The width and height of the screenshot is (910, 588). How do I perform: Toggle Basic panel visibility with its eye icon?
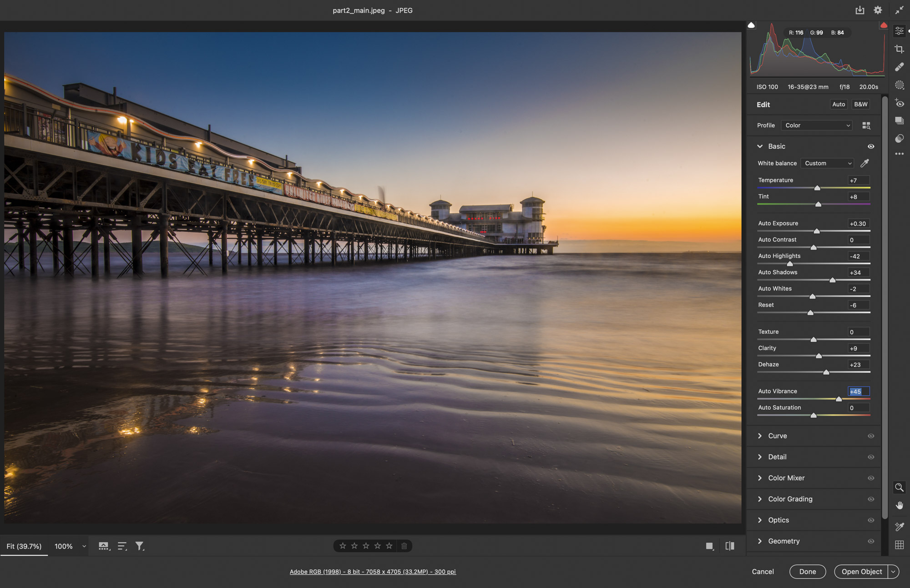(x=871, y=146)
